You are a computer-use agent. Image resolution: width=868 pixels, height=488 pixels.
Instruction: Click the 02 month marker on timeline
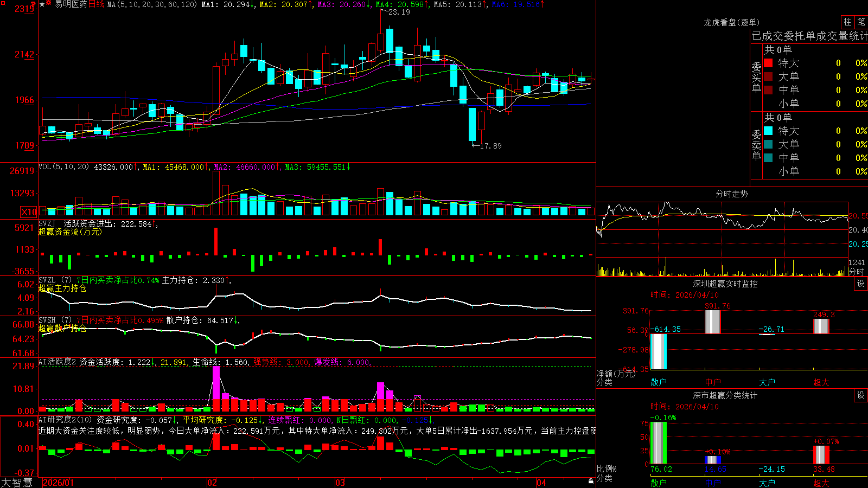[x=212, y=483]
